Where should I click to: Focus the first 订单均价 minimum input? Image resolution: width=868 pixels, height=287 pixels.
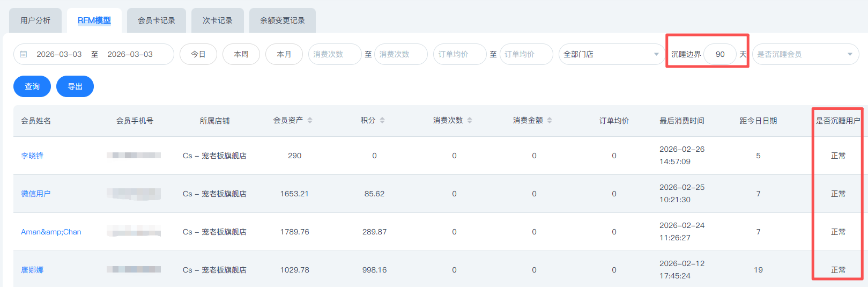459,54
